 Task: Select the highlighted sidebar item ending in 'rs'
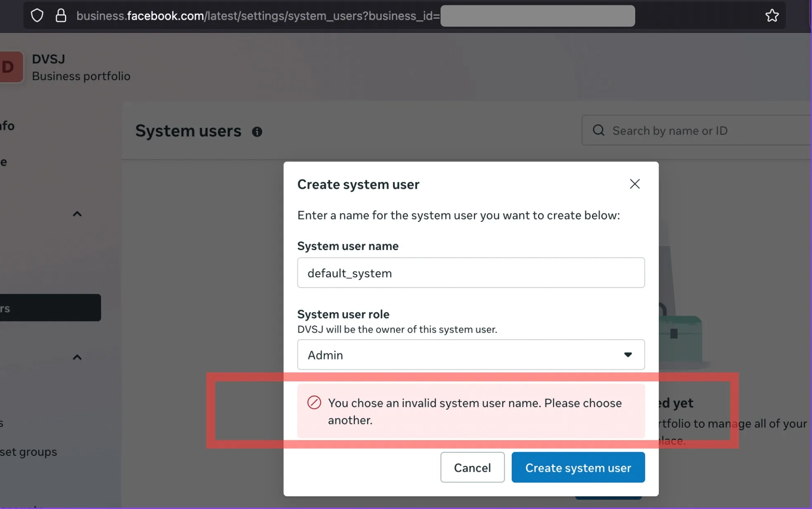point(50,308)
